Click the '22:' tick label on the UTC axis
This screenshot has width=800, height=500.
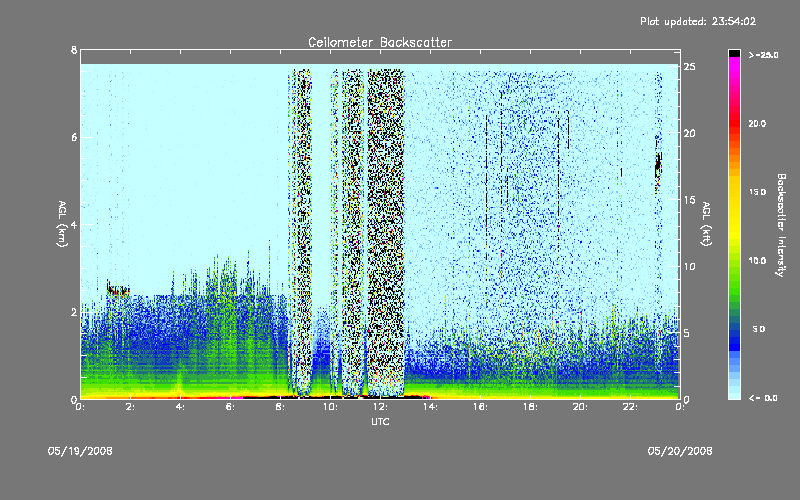pos(631,407)
